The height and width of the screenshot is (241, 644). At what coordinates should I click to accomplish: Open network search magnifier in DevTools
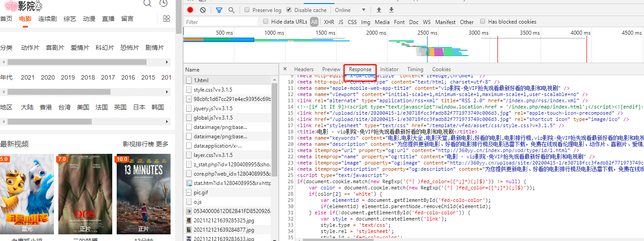[x=231, y=10]
